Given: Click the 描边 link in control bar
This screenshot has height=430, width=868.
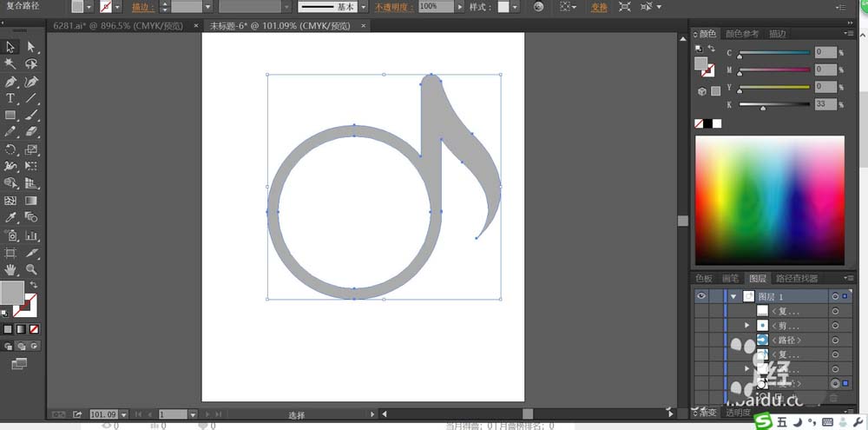Looking at the screenshot, I should pos(143,7).
